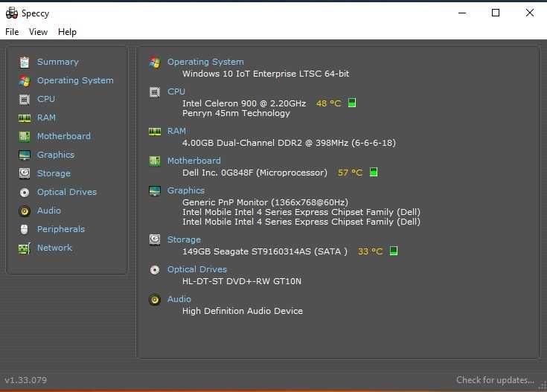Switch to the Operating System sidebar section
The width and height of the screenshot is (547, 392).
tap(75, 80)
